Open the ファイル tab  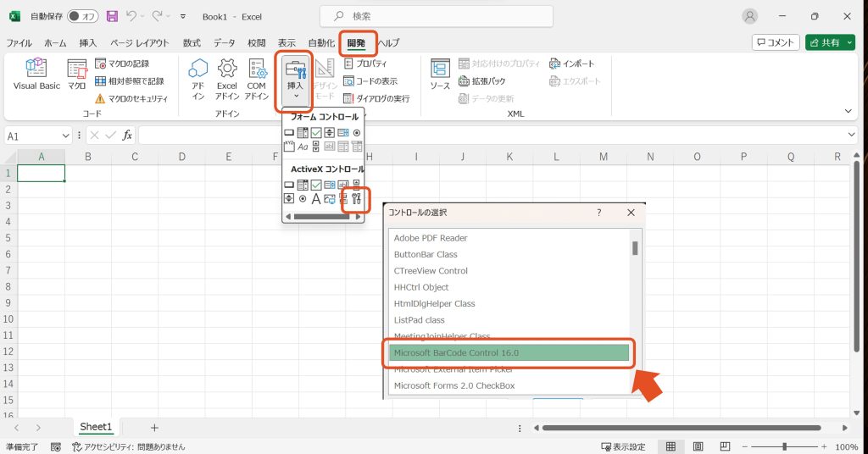pos(19,42)
